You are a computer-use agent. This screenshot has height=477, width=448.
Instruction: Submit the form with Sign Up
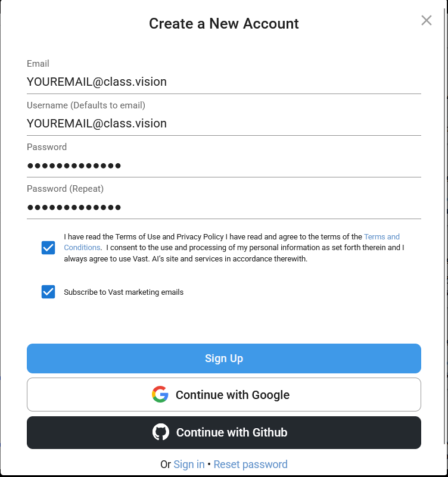pyautogui.click(x=223, y=358)
